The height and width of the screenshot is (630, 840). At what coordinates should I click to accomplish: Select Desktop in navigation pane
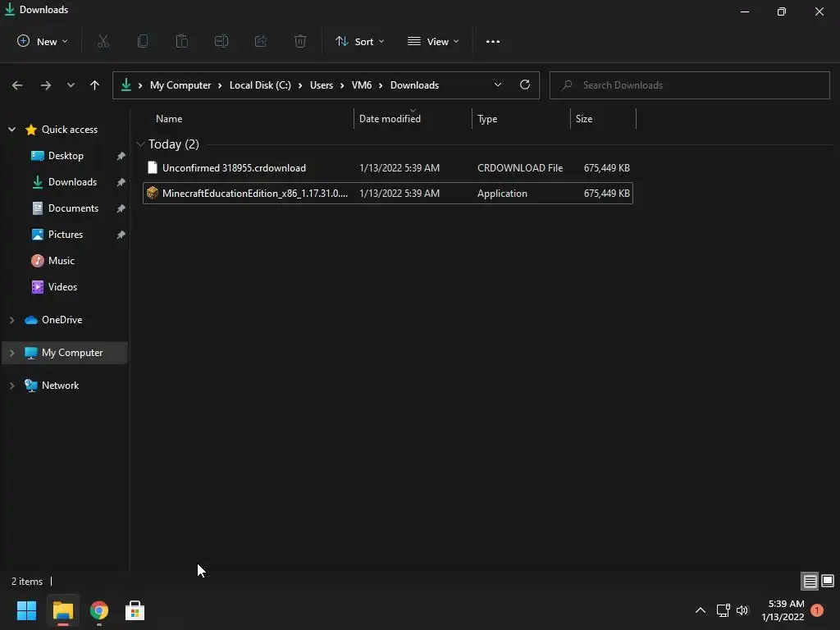point(66,155)
